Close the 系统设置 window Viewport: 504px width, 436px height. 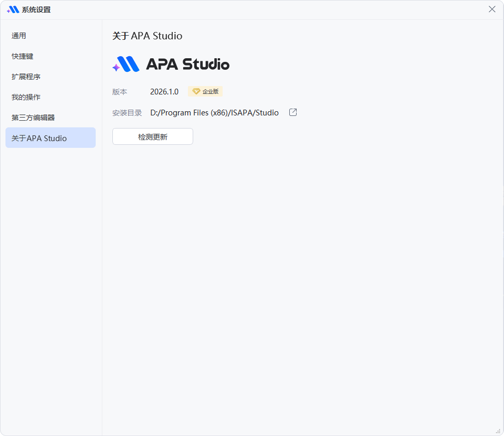[492, 9]
